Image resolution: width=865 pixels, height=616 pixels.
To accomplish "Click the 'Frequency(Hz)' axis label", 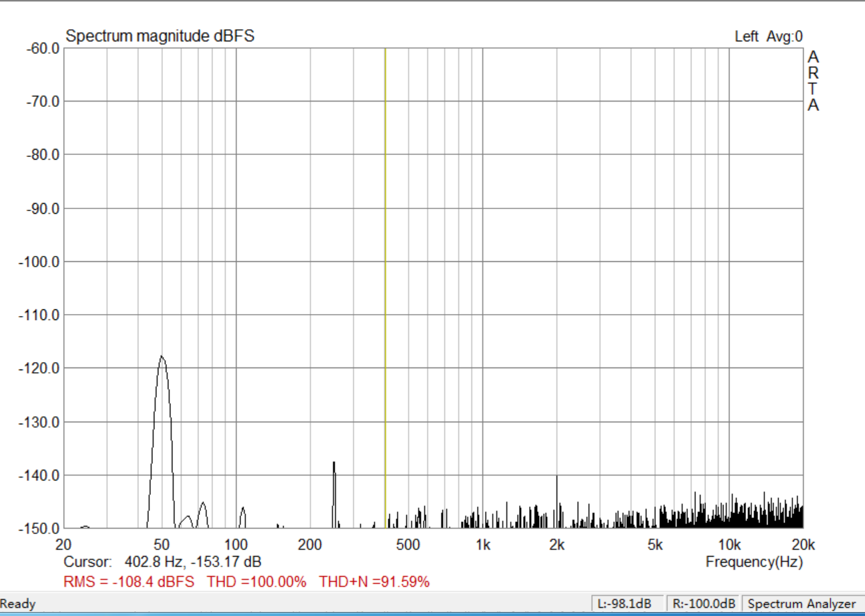I will pyautogui.click(x=754, y=562).
